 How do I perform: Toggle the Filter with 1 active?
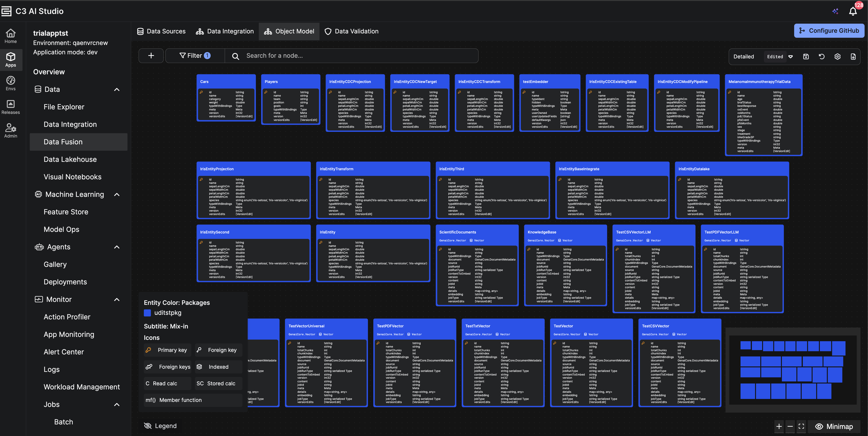pos(195,56)
